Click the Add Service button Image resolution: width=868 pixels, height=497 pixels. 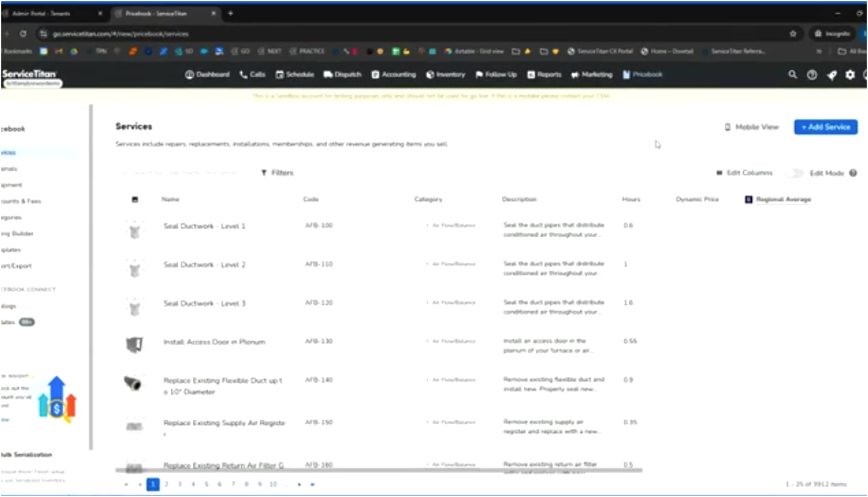(x=825, y=127)
